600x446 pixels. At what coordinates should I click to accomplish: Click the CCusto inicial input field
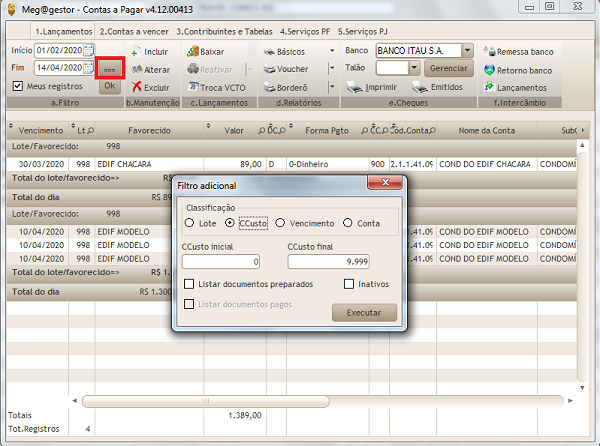[x=221, y=261]
